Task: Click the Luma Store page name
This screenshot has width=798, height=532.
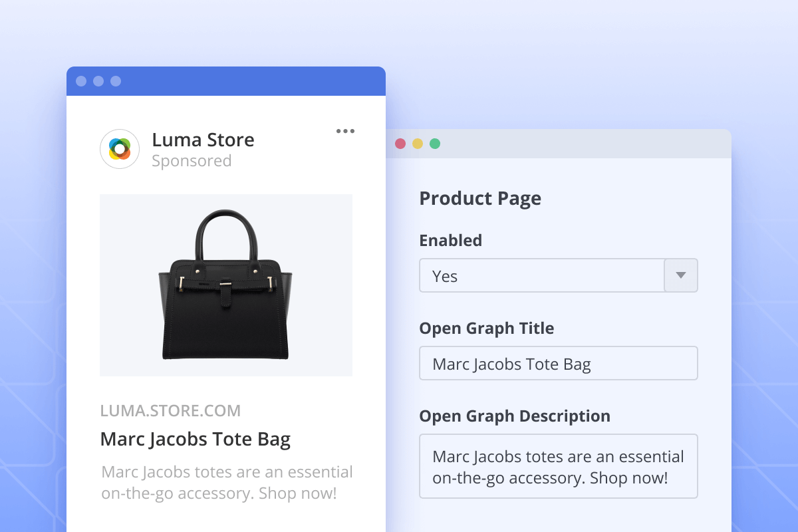Action: pos(203,140)
